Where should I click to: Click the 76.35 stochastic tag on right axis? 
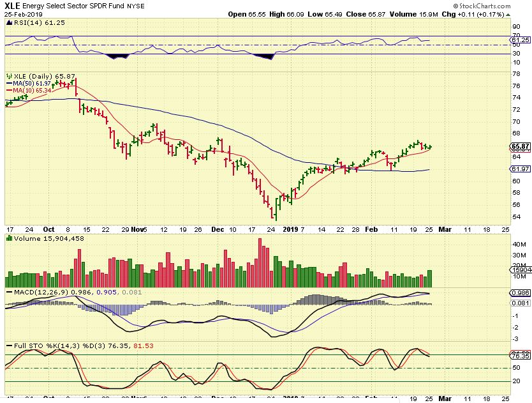coord(520,356)
